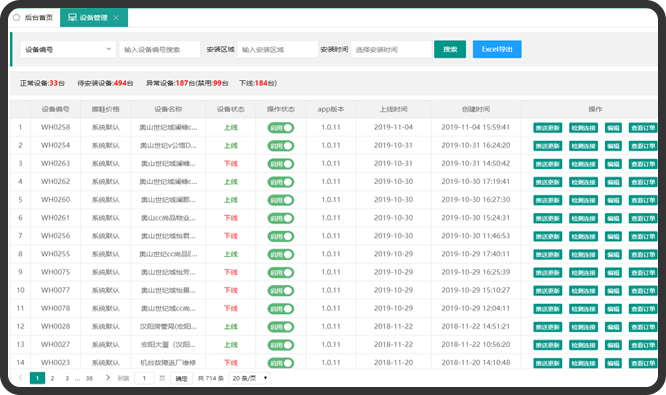Image resolution: width=666 pixels, height=395 pixels.
Task: Focus the 输入安装区域 input field
Action: click(277, 49)
